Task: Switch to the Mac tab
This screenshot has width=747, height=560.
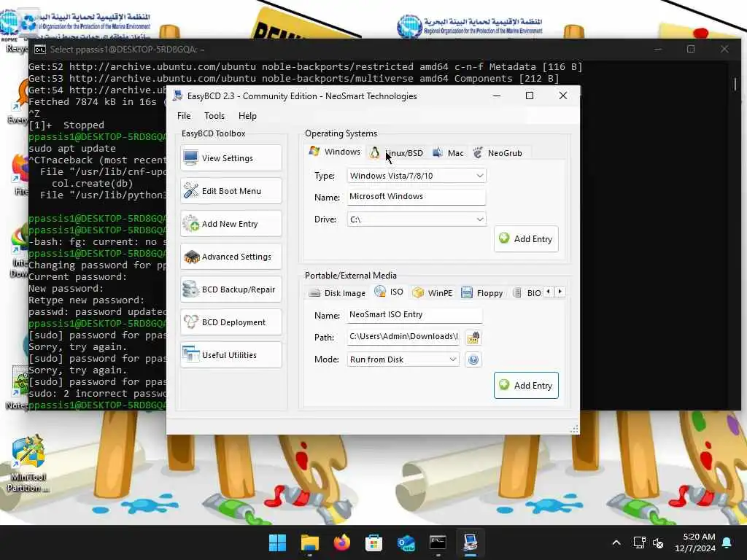Action: pyautogui.click(x=448, y=153)
